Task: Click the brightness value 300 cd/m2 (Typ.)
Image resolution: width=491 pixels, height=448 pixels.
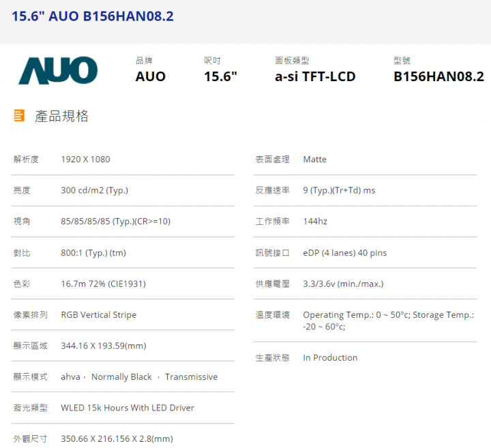Action: [x=95, y=190]
